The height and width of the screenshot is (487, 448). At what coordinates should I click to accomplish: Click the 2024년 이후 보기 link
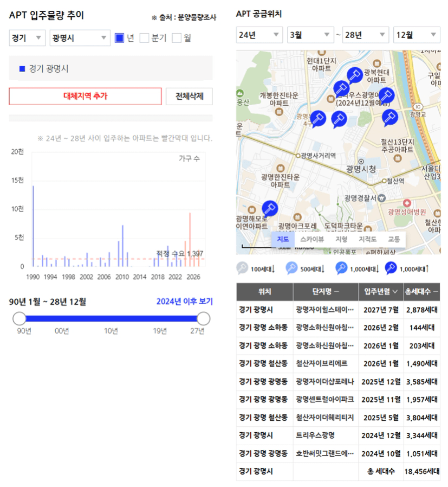point(185,302)
